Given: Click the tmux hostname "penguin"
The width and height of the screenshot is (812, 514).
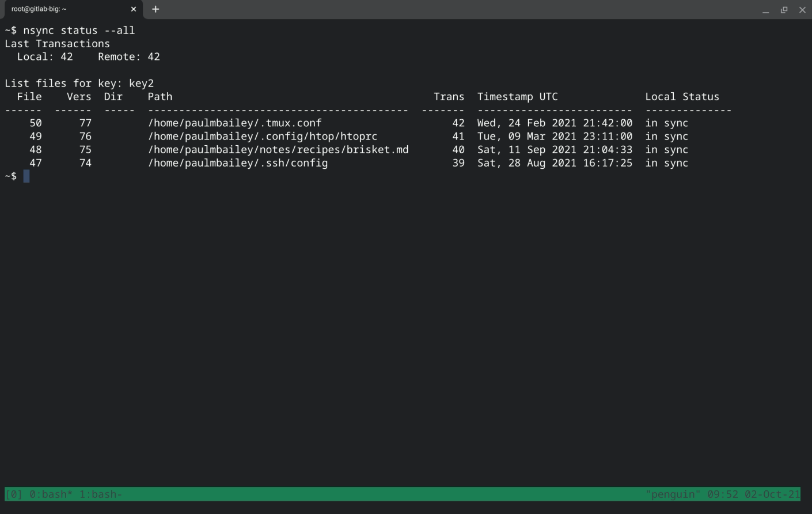Looking at the screenshot, I should [x=673, y=494].
